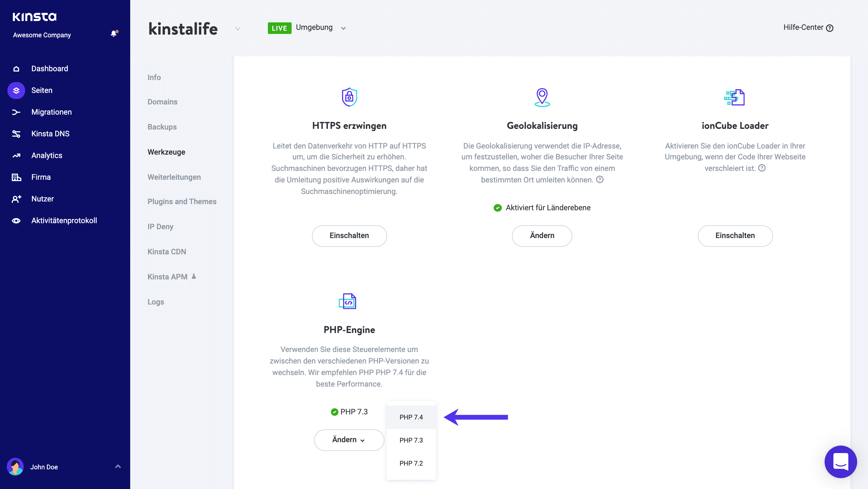Click the Dashboard home icon
This screenshot has width=868, height=489.
[x=16, y=69]
